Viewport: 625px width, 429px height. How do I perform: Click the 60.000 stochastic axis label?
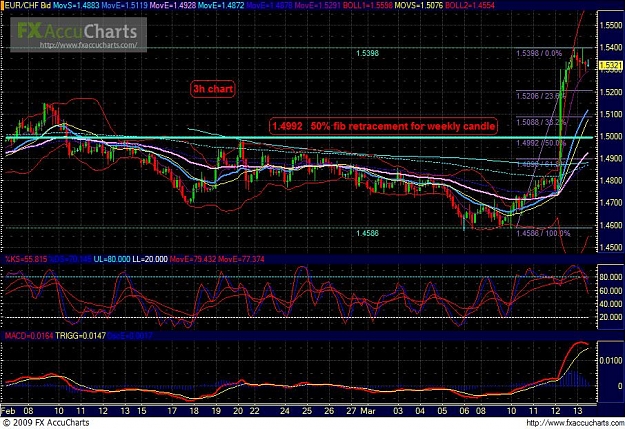tap(611, 291)
